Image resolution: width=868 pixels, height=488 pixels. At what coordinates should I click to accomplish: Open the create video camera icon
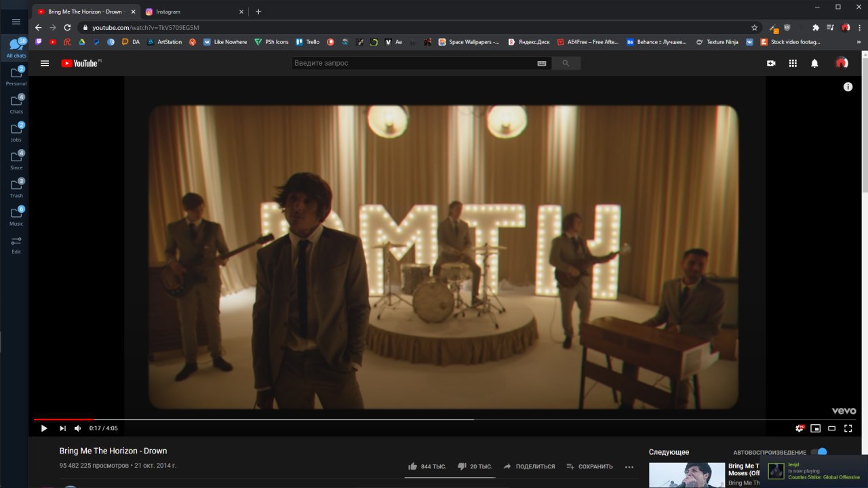(x=771, y=63)
